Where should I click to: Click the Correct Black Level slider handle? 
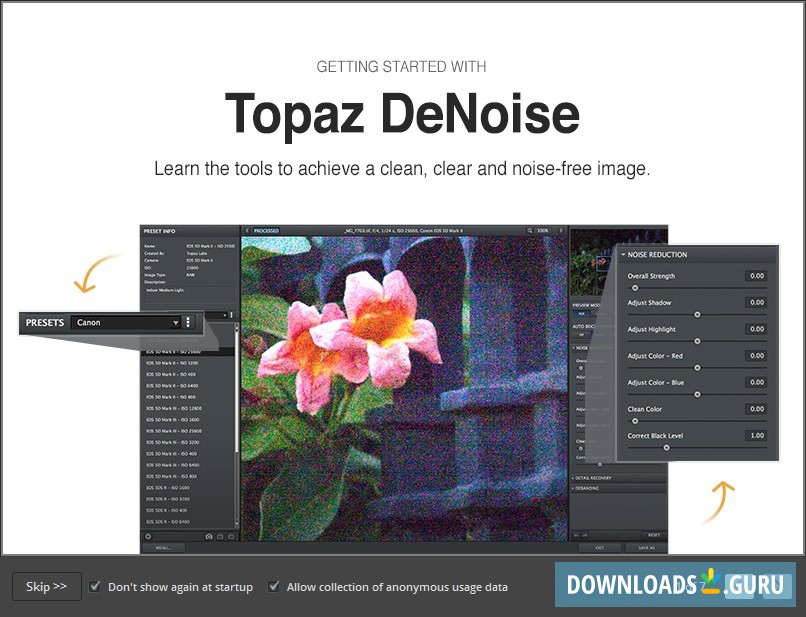pyautogui.click(x=666, y=448)
